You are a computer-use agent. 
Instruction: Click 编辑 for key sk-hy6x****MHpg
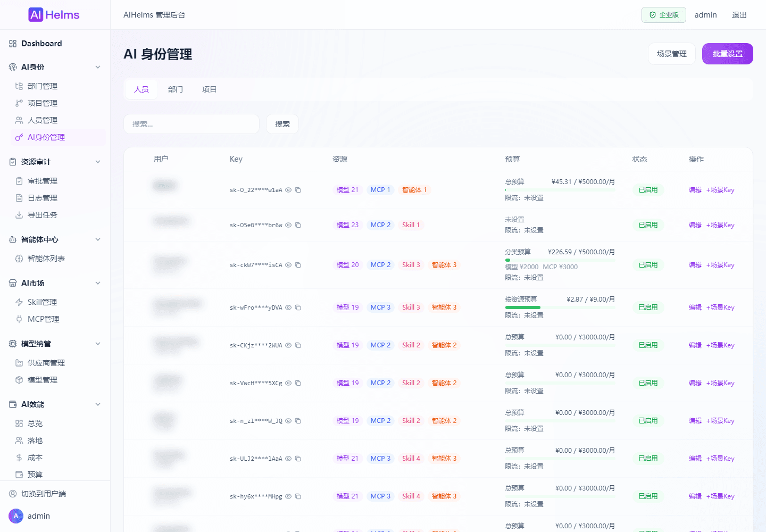695,496
